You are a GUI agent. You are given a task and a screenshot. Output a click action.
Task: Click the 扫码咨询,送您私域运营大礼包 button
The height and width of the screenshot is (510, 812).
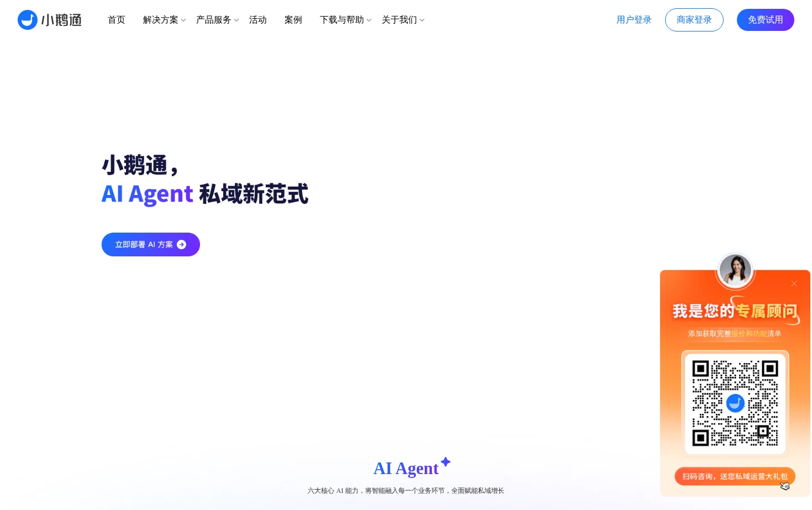pos(735,476)
